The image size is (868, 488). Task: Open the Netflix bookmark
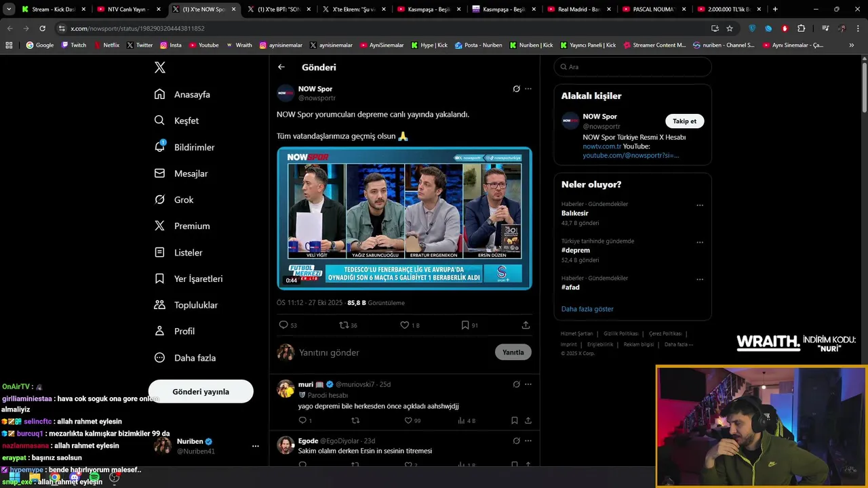(x=106, y=45)
